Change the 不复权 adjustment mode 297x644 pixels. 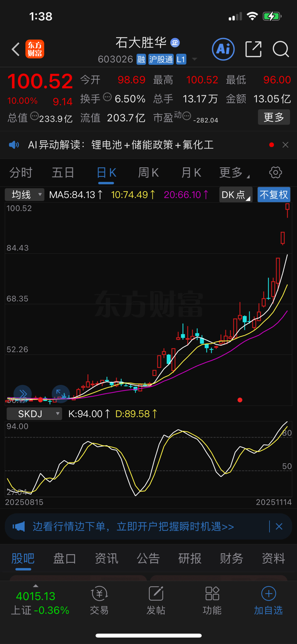click(274, 194)
